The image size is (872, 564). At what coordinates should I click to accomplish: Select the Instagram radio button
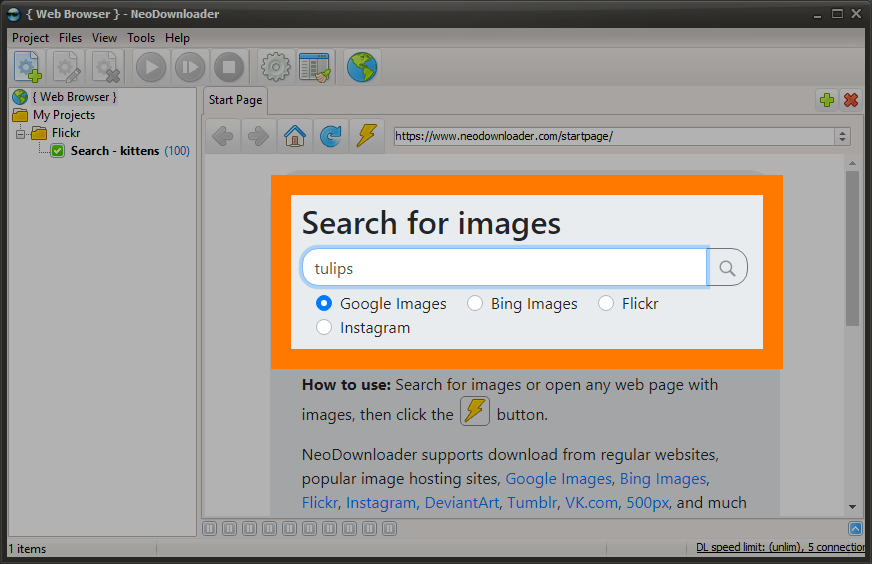[324, 327]
